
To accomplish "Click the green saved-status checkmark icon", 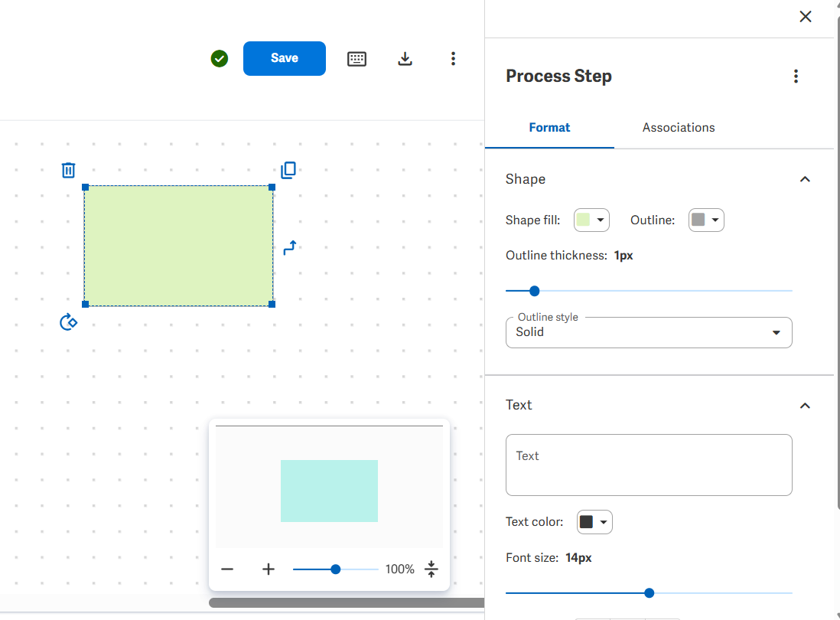I will pyautogui.click(x=219, y=58).
